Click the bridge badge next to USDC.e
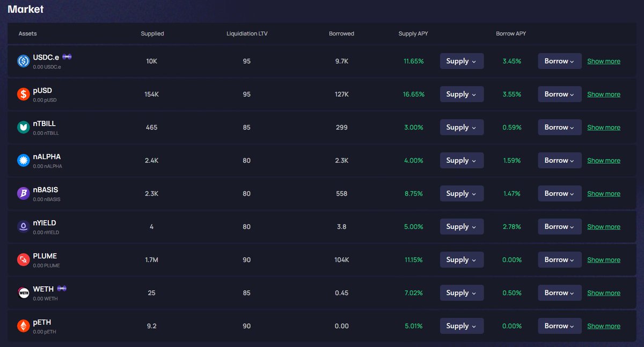644x347 pixels. 67,57
